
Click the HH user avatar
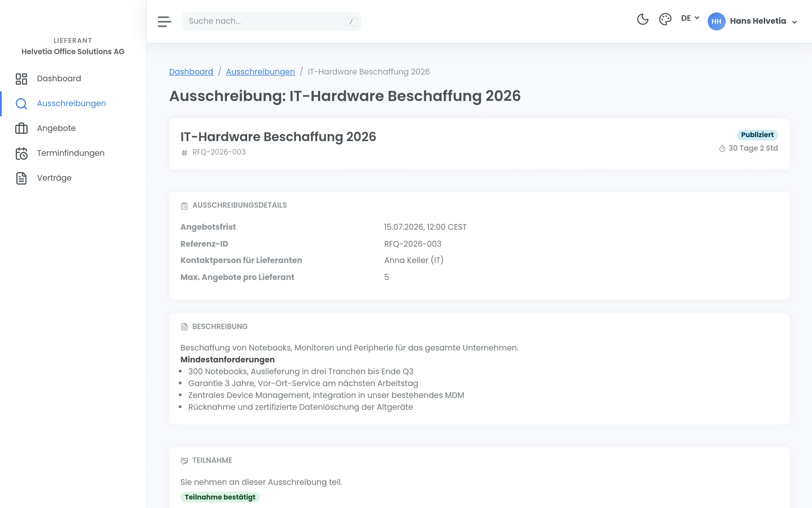716,21
